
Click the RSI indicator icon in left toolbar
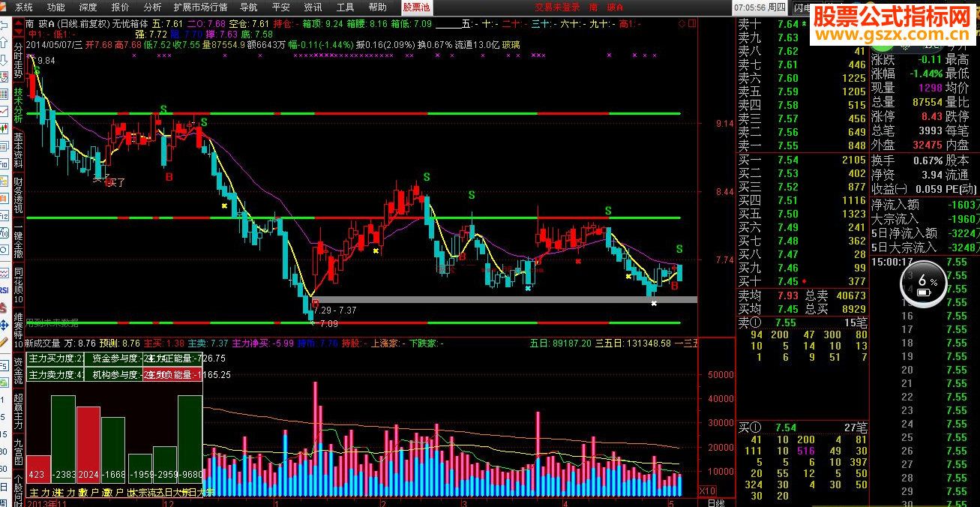coord(5,290)
